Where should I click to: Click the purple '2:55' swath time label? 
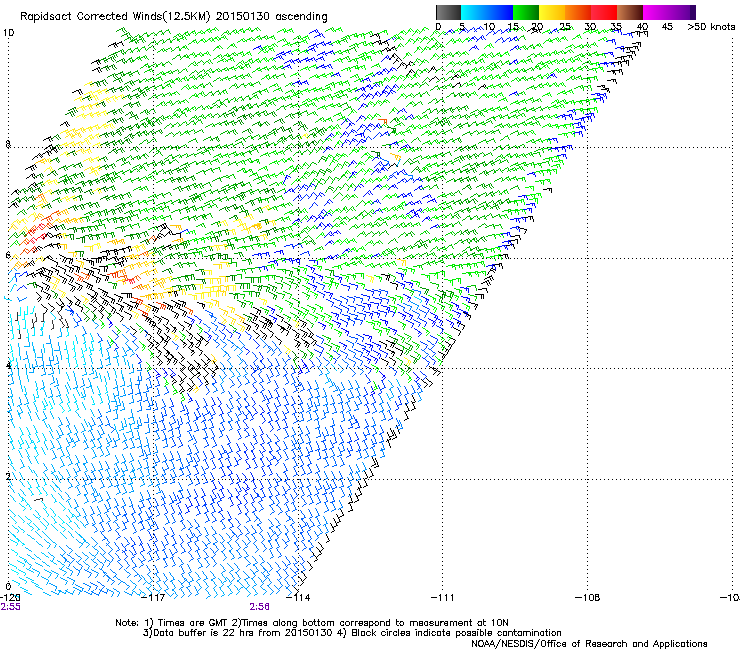tap(10, 607)
